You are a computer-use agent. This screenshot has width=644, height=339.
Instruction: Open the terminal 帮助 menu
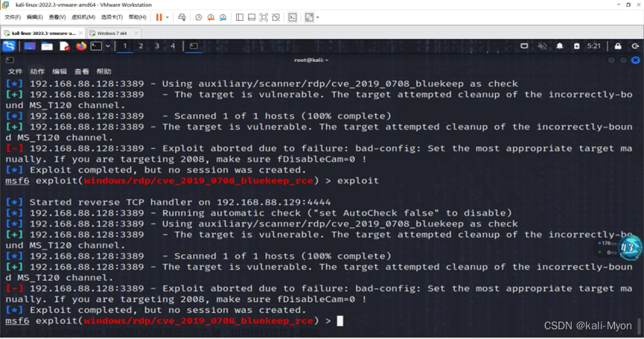[x=104, y=72]
